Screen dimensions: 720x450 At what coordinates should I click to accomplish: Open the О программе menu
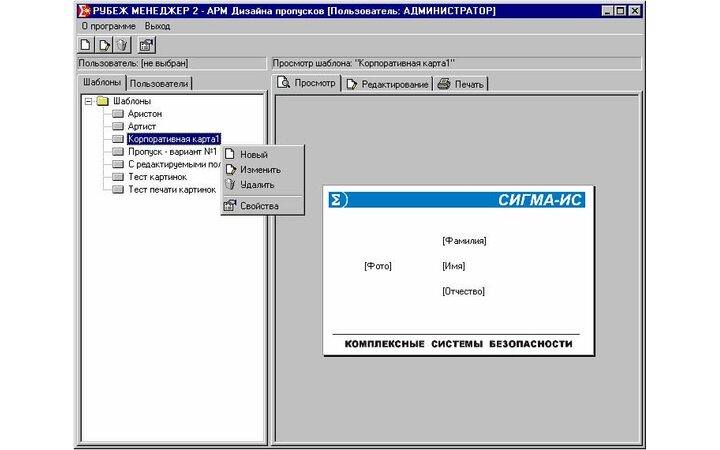tap(108, 26)
